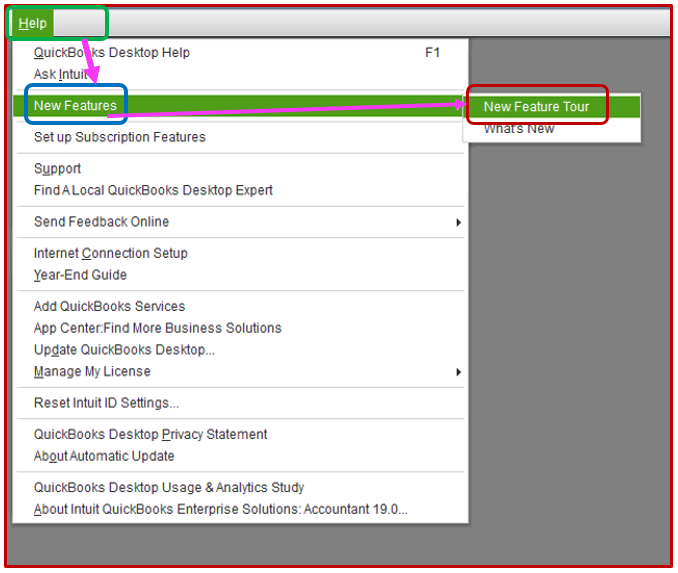Choose Add QuickBooks Services

(x=240, y=306)
